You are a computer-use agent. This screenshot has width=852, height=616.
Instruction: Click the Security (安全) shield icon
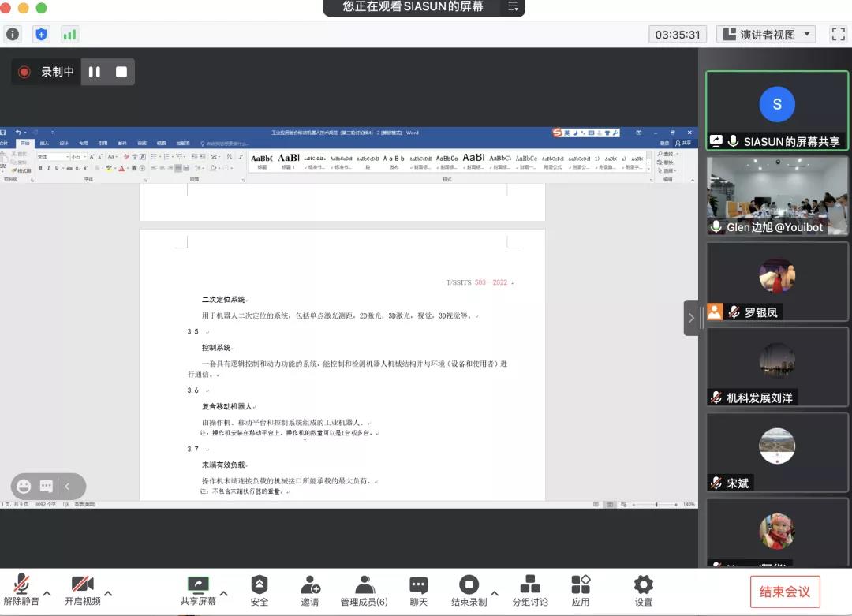click(x=259, y=585)
